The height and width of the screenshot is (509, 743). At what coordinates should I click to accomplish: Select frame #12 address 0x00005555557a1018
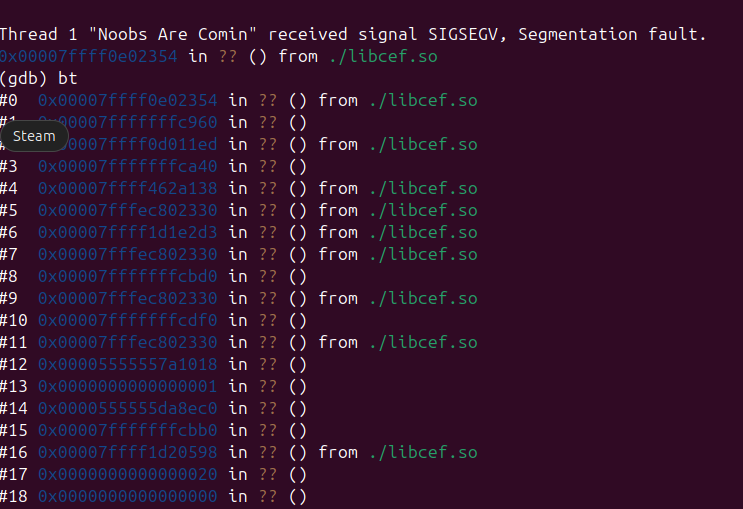[x=127, y=365]
